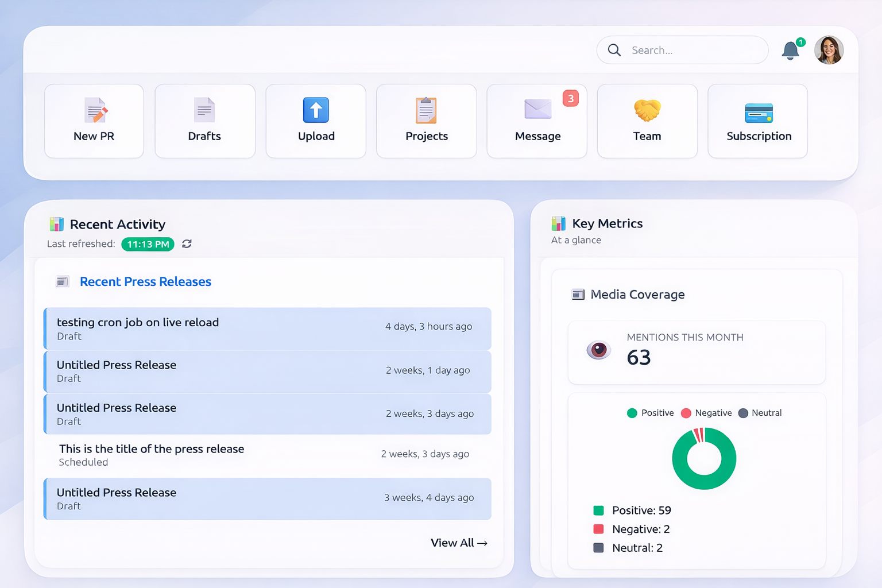The height and width of the screenshot is (588, 882).
Task: Open the Untitled Press Release from 3 weeks, 4 days ago
Action: point(268,499)
